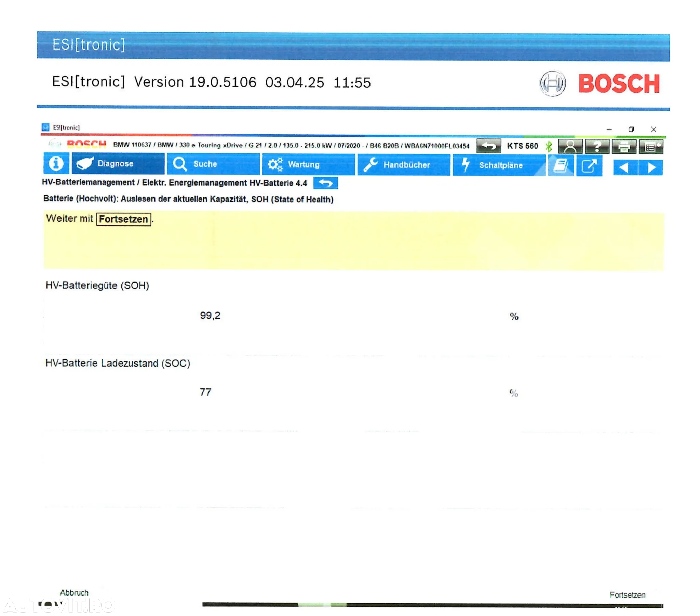Click the Wartung gears icon
Viewport: 700px width, 616px height.
275,164
